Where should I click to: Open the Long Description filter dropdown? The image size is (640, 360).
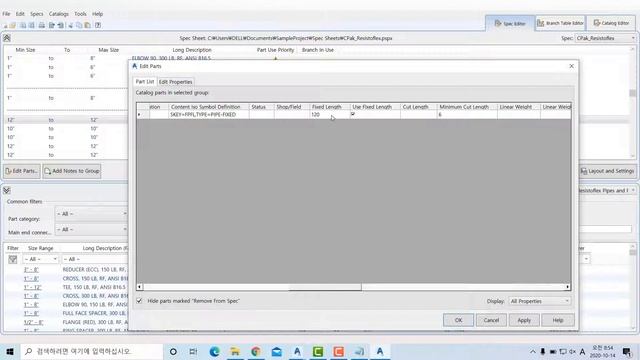95,259
